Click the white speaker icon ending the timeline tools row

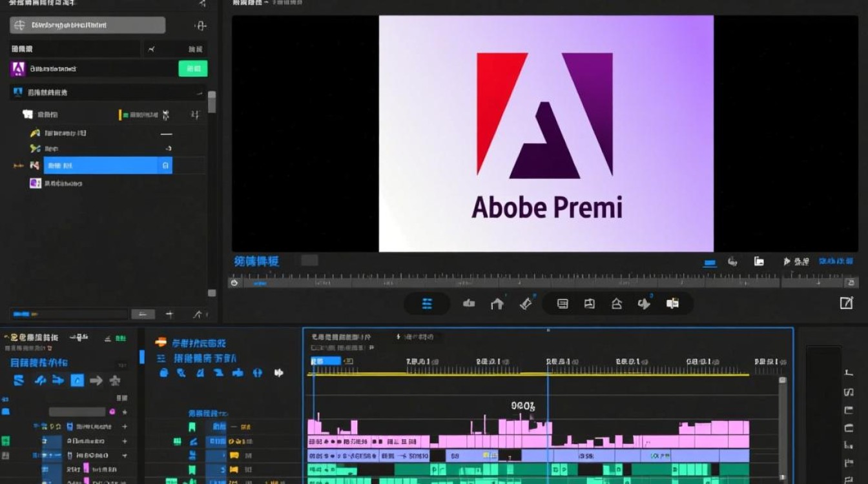click(x=279, y=372)
